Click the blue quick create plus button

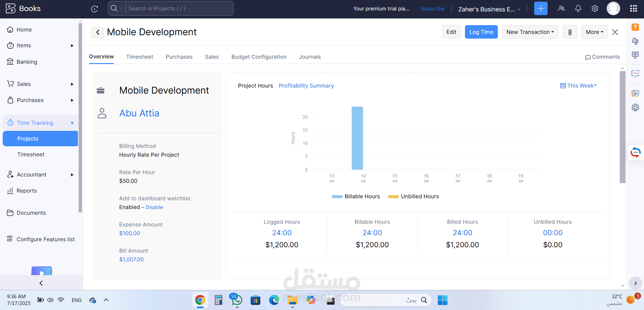coord(541,9)
